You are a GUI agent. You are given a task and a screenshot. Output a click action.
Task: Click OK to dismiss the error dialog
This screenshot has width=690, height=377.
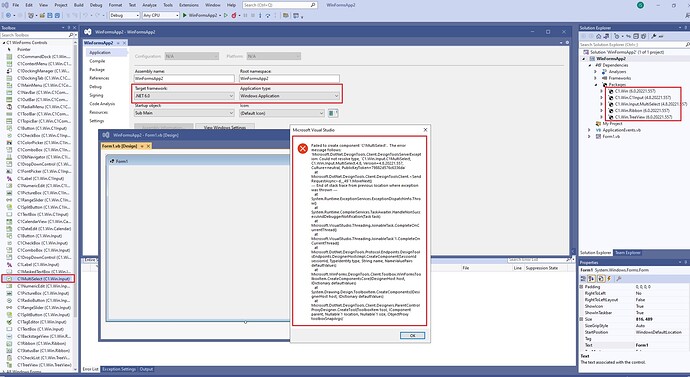[x=412, y=335]
